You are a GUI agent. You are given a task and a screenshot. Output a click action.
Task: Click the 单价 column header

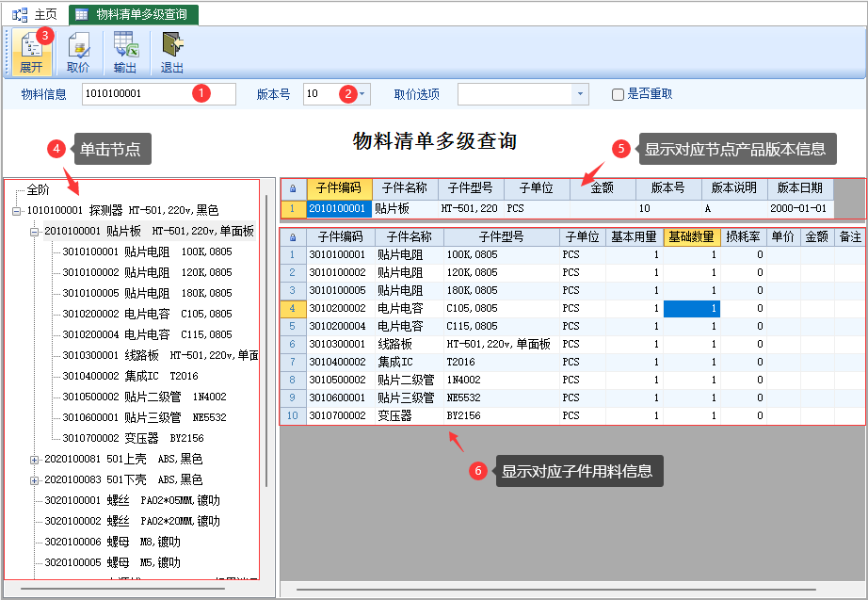tap(782, 237)
